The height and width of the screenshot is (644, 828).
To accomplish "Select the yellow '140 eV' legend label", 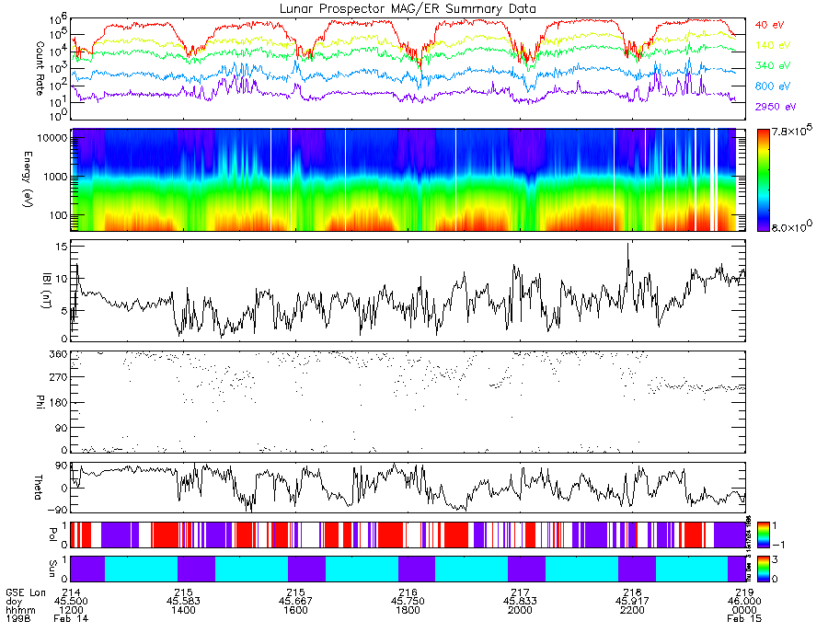I will [773, 45].
